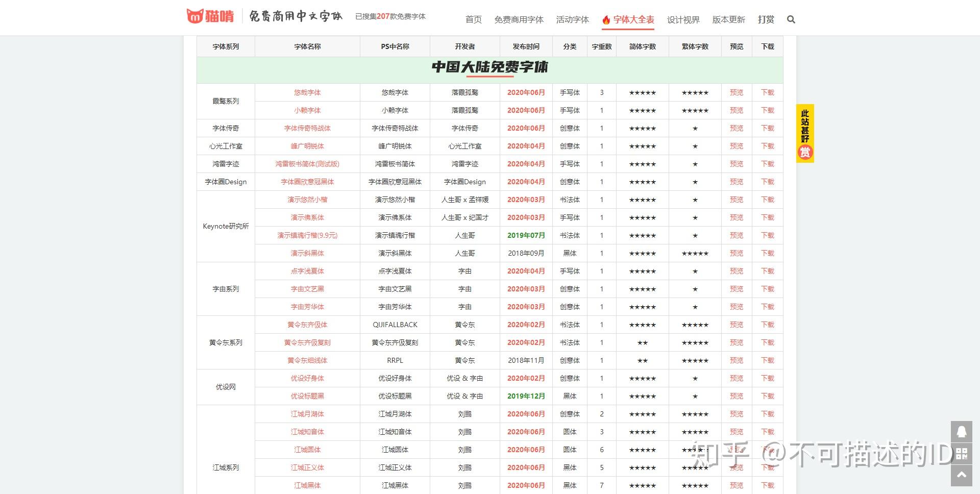Screen dimensions: 980x494
Task: Click the 2018年11月 date cell
Action: click(x=526, y=360)
